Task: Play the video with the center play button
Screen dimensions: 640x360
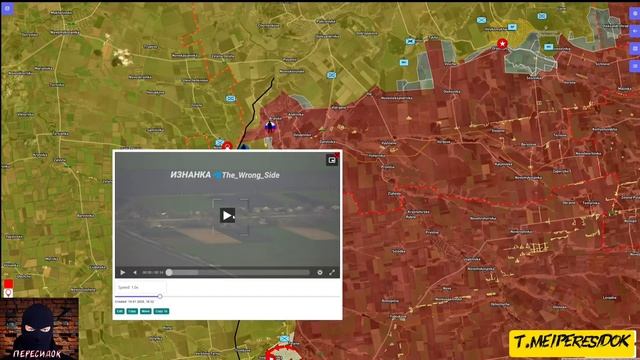Action: click(227, 216)
